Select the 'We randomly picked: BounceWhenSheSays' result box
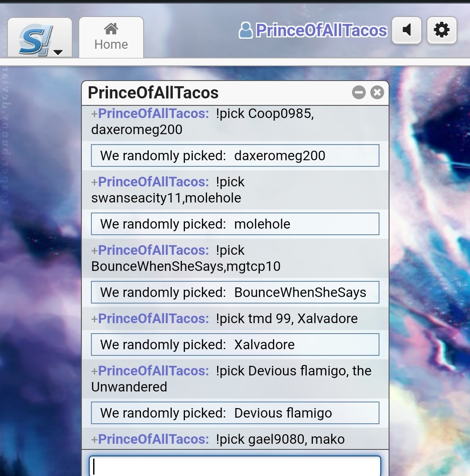This screenshot has height=476, width=470. tap(235, 292)
